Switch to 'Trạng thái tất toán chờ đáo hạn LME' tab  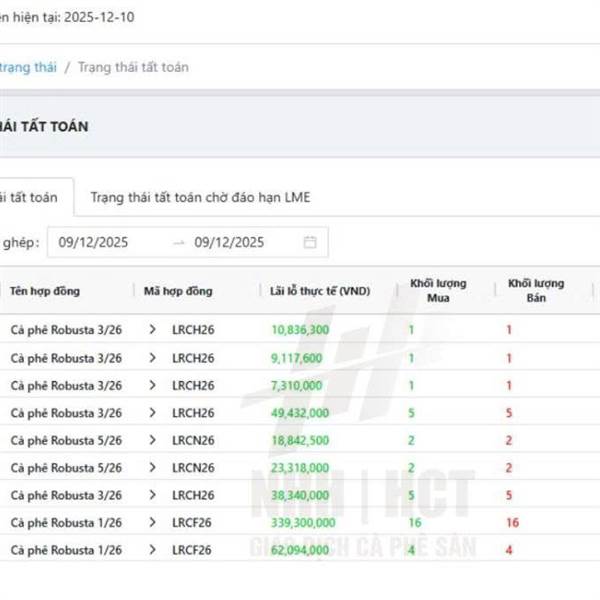(x=200, y=197)
